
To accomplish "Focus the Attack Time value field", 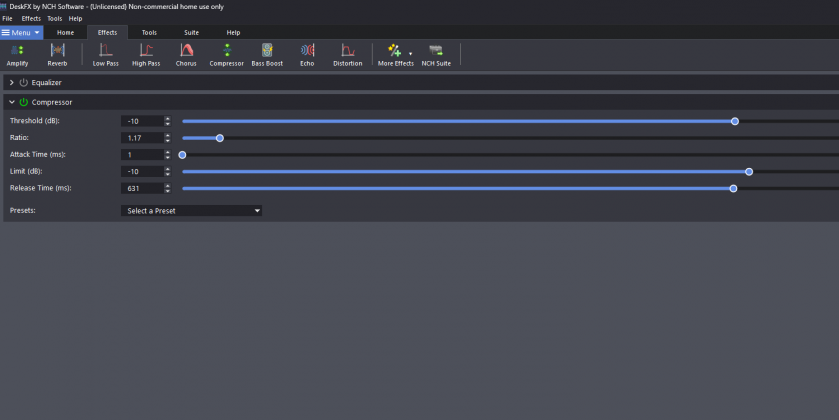I will (x=142, y=155).
